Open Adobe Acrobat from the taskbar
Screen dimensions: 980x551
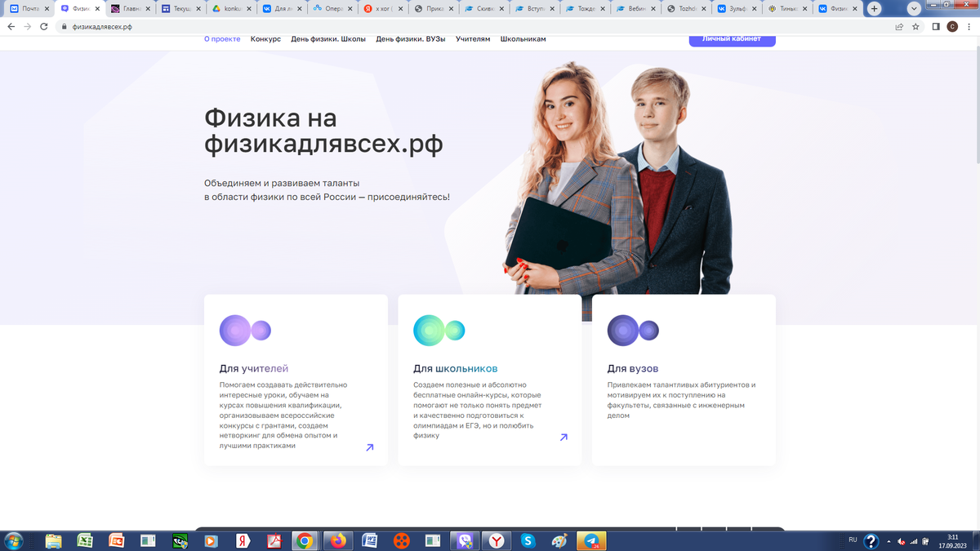click(274, 540)
